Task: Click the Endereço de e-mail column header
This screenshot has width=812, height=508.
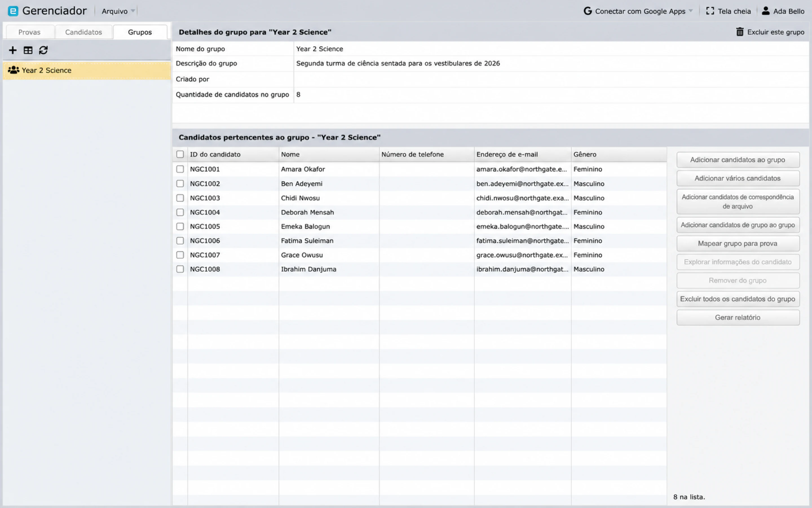Action: click(x=522, y=154)
